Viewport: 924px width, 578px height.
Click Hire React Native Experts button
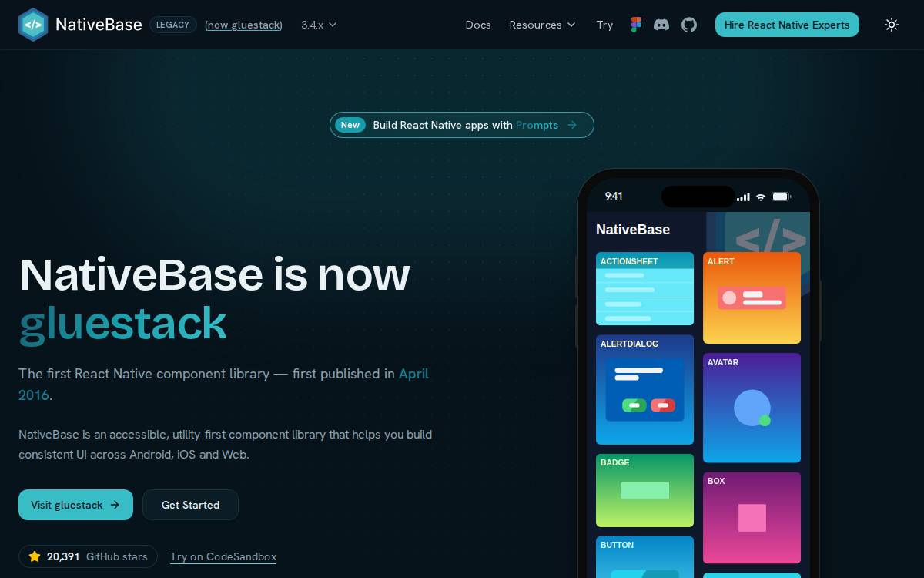(x=787, y=25)
